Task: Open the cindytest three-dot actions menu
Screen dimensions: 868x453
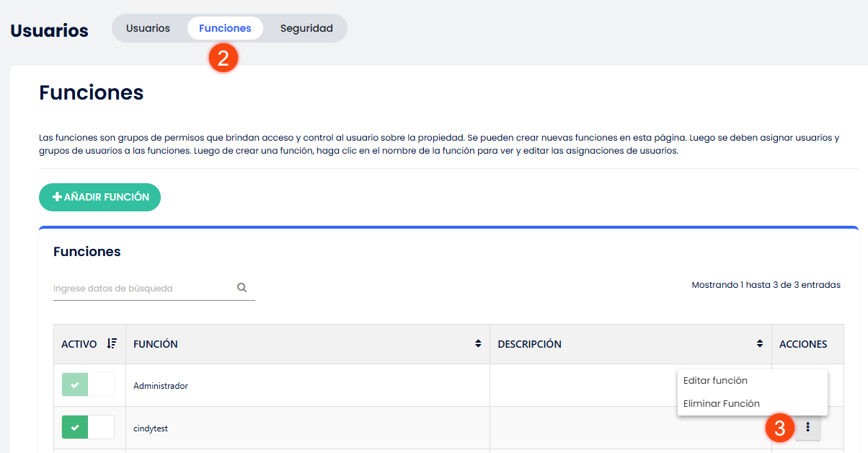Action: click(x=807, y=428)
